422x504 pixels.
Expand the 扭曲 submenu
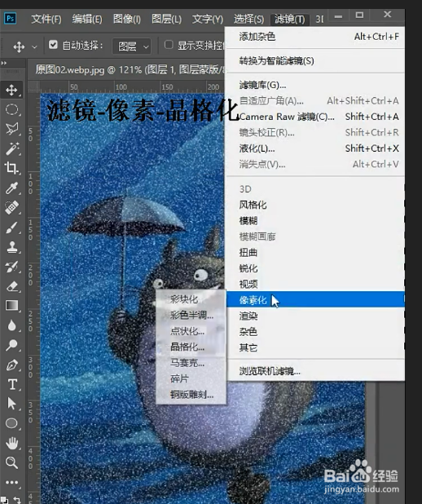click(x=315, y=253)
